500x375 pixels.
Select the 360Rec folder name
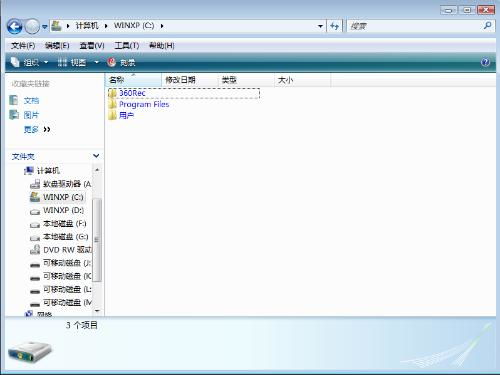coord(132,93)
